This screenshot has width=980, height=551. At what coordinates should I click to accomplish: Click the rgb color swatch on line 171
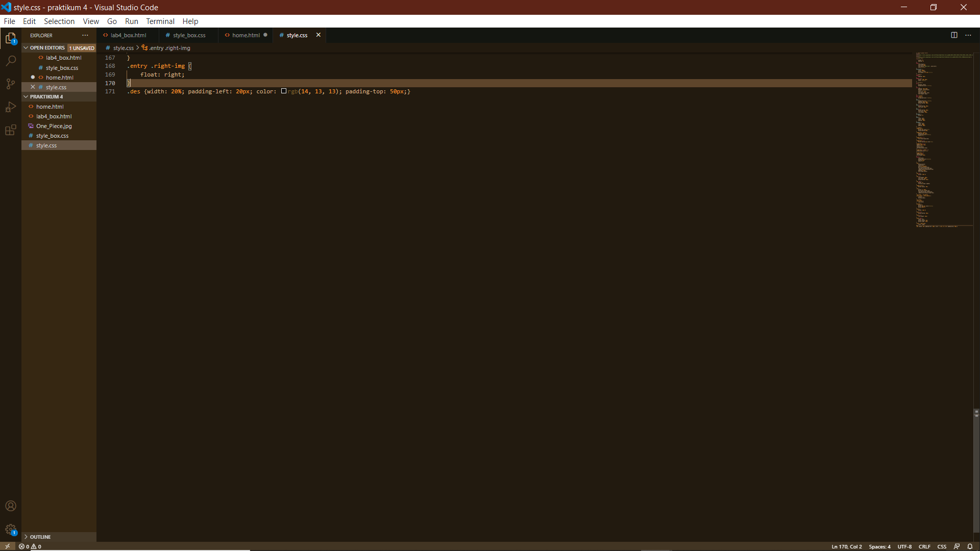(x=284, y=91)
